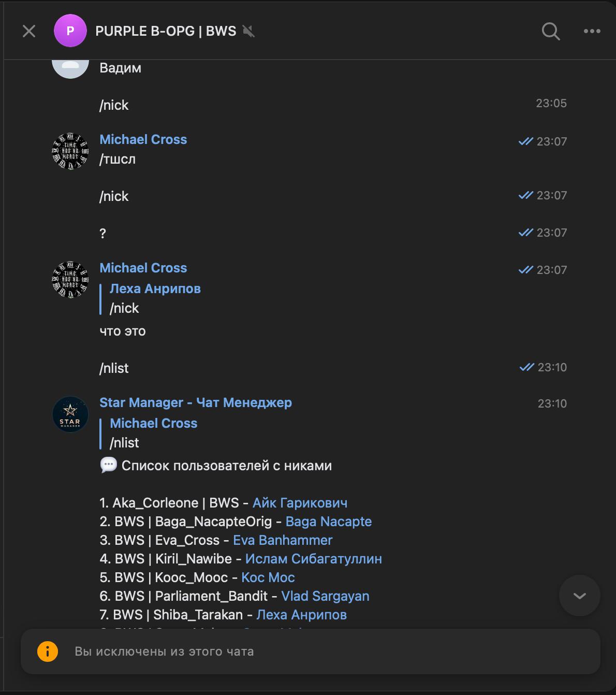Click the Eva Banhammer user link
Image resolution: width=616 pixels, height=695 pixels.
[282, 540]
